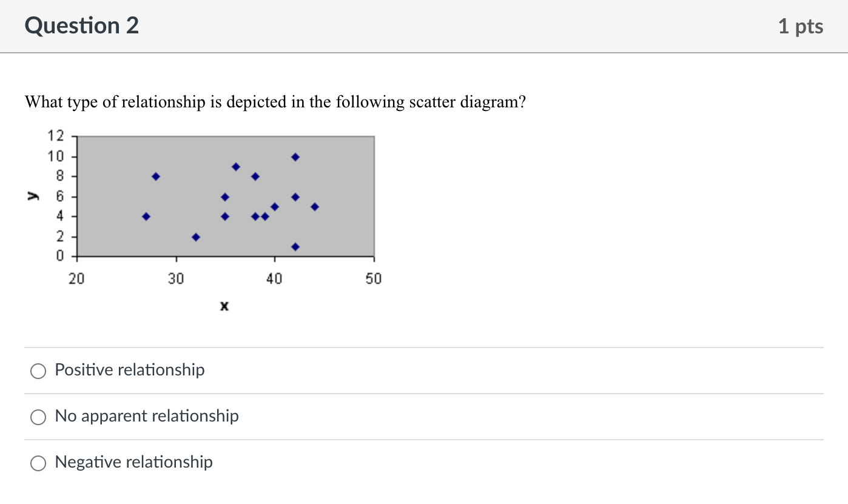Click the 20 tick mark on the x axis
The image size is (848, 504).
click(76, 278)
